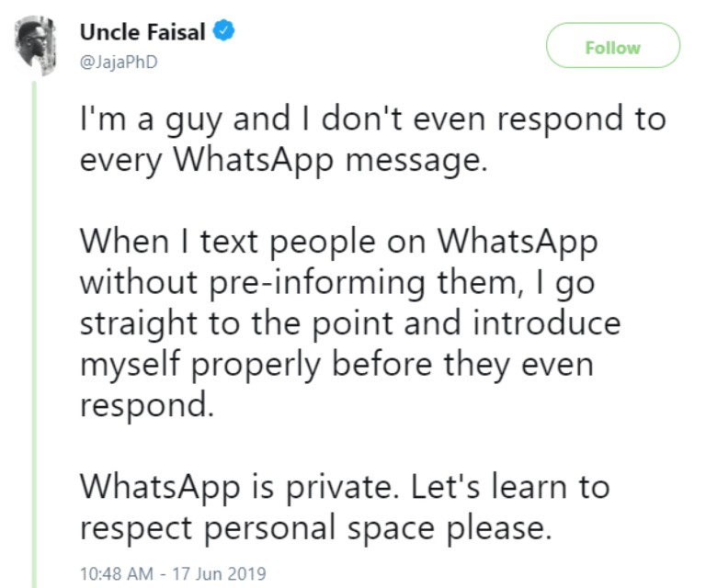Image resolution: width=706 pixels, height=588 pixels.
Task: Visit the @JajaPhD handle link
Action: pos(119,62)
